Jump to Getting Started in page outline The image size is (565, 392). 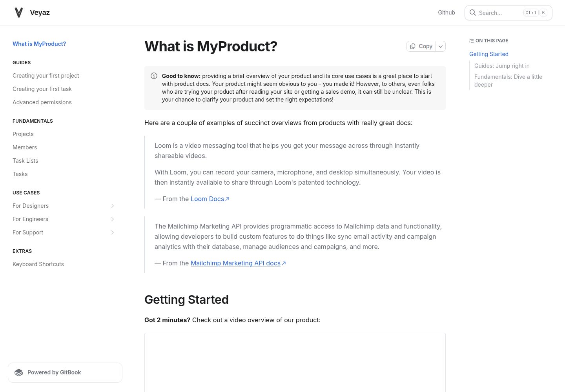point(489,54)
